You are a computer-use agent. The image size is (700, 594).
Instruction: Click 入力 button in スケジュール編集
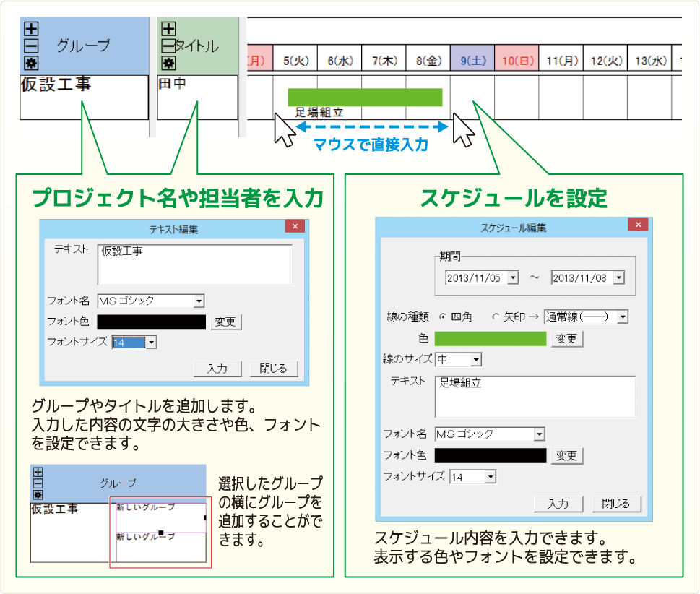(558, 504)
